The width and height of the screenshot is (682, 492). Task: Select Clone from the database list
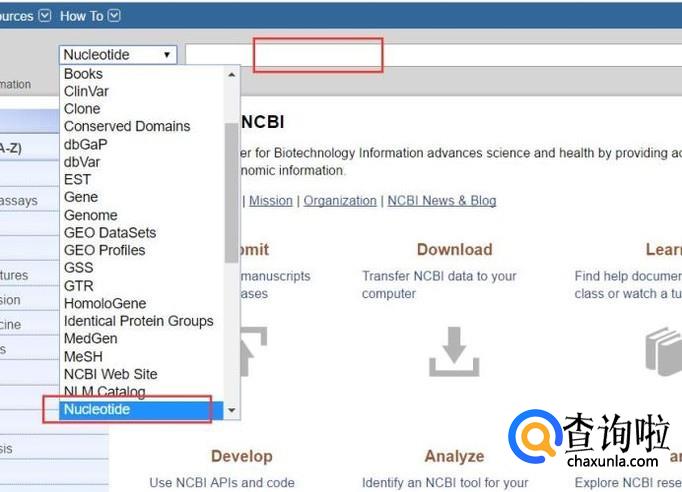tap(141, 109)
